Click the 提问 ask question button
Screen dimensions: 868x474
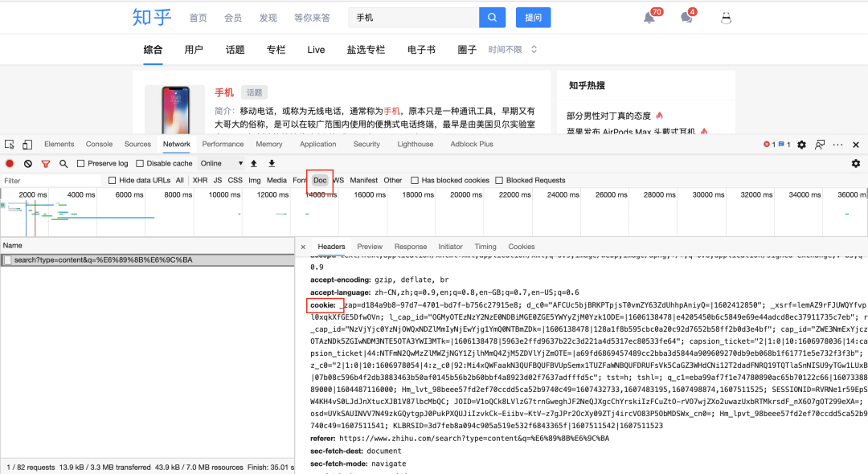(x=533, y=17)
